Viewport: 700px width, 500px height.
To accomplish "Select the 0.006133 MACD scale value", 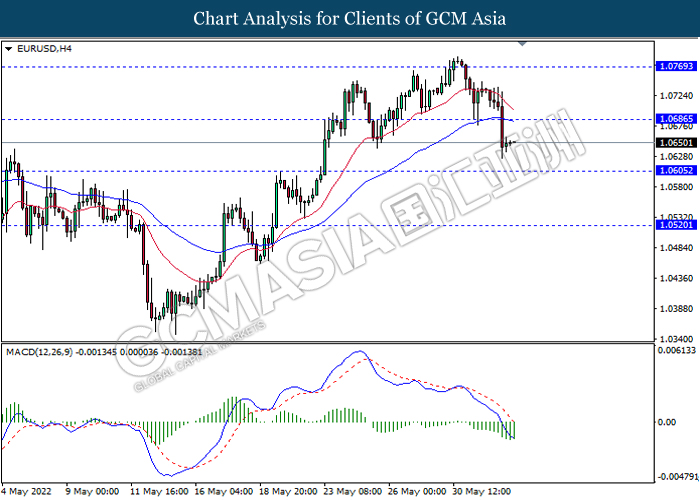I will tap(677, 350).
